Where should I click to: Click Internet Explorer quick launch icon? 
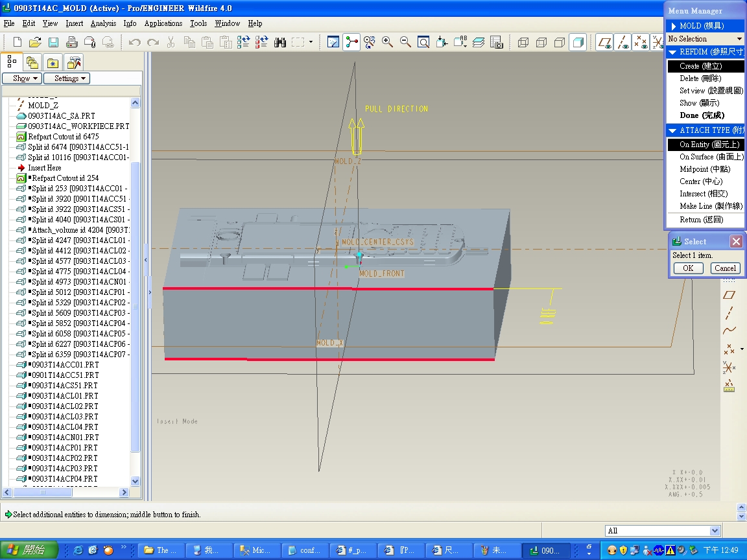pyautogui.click(x=78, y=550)
